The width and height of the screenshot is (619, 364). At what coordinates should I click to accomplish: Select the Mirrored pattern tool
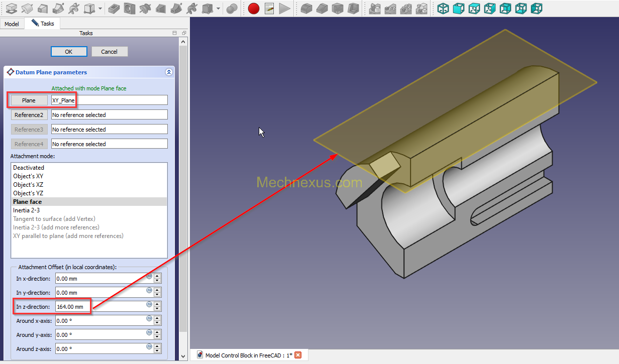[x=375, y=8]
